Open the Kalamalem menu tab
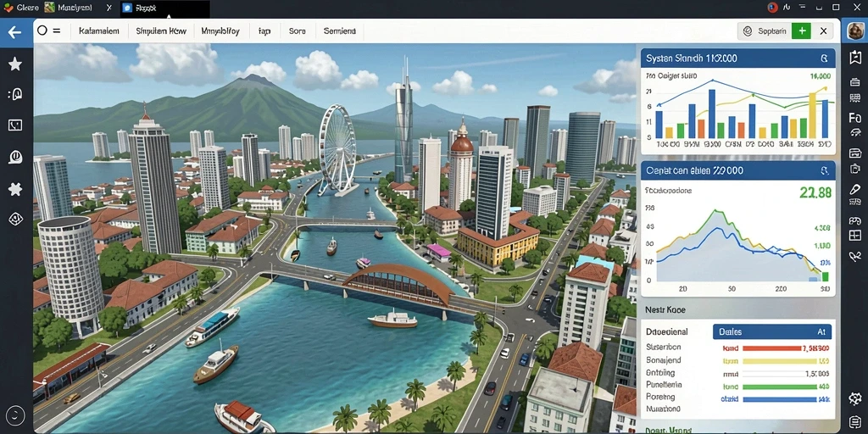 (99, 31)
